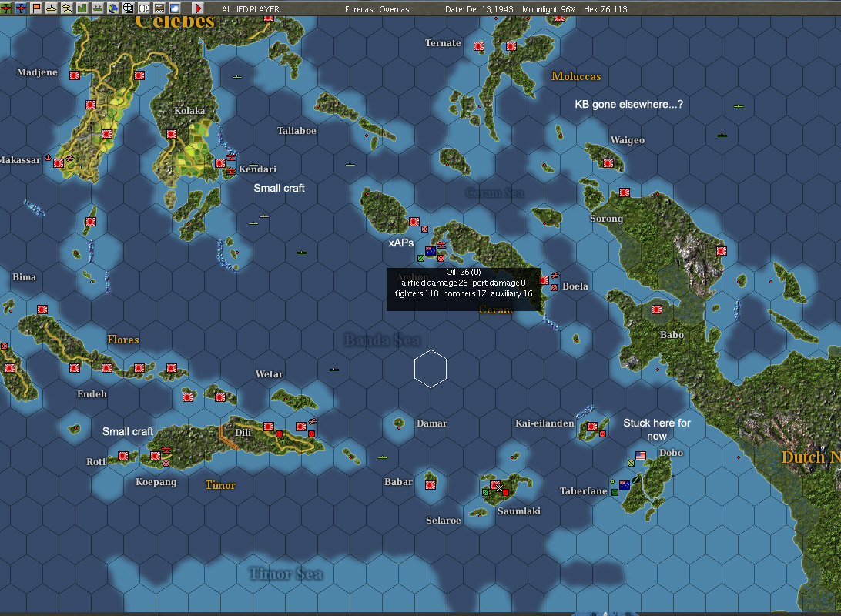
Task: Click the railroad track toolbar icon
Action: 159,8
